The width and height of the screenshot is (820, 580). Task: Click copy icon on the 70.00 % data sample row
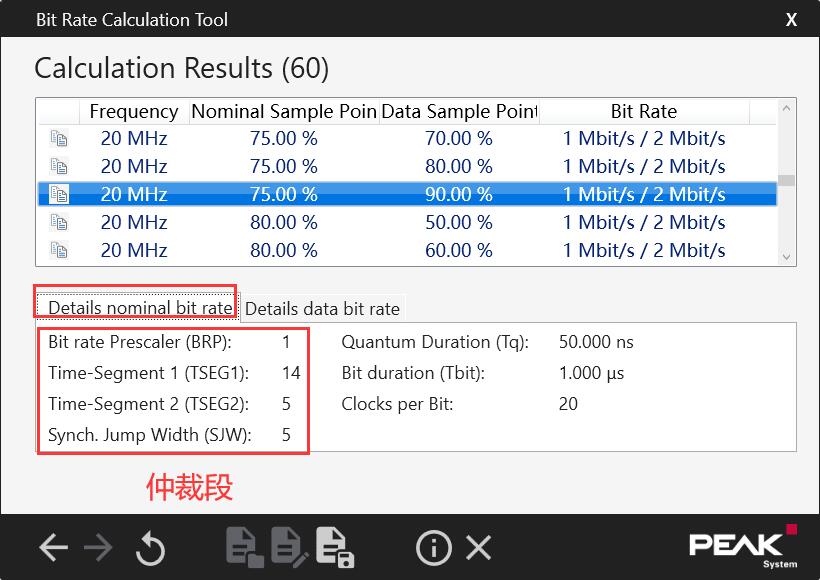[x=59, y=139]
